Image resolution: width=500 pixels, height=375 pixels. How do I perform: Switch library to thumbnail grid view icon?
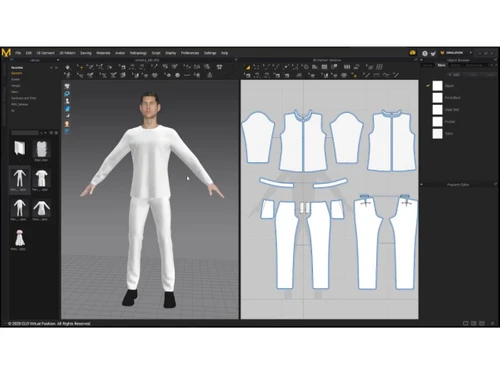tap(56, 133)
